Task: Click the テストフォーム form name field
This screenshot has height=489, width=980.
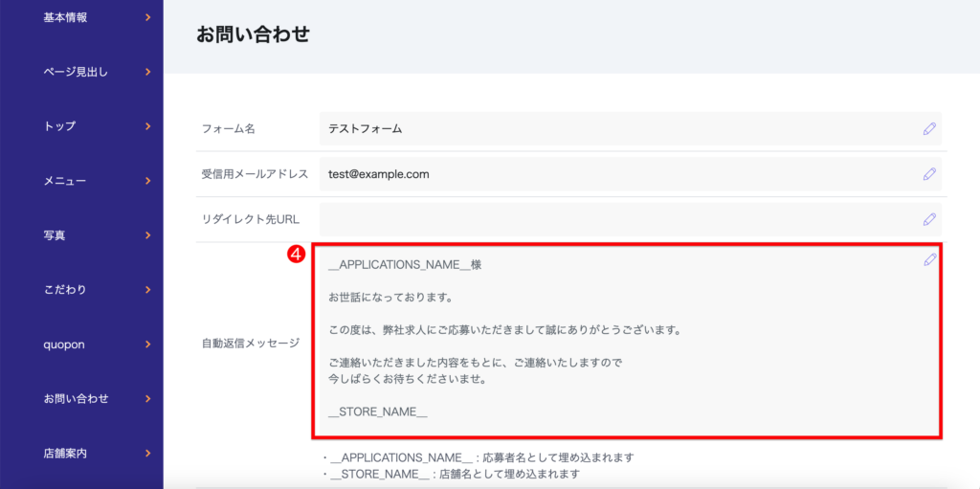Action: 612,128
